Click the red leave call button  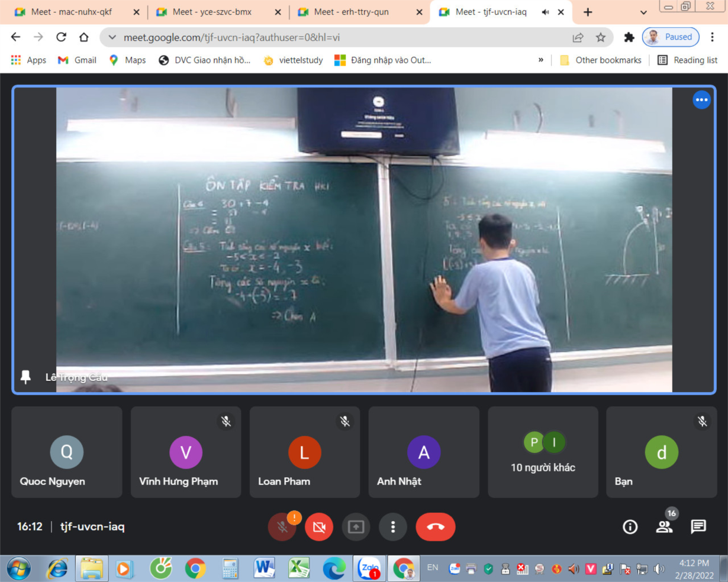pyautogui.click(x=435, y=526)
